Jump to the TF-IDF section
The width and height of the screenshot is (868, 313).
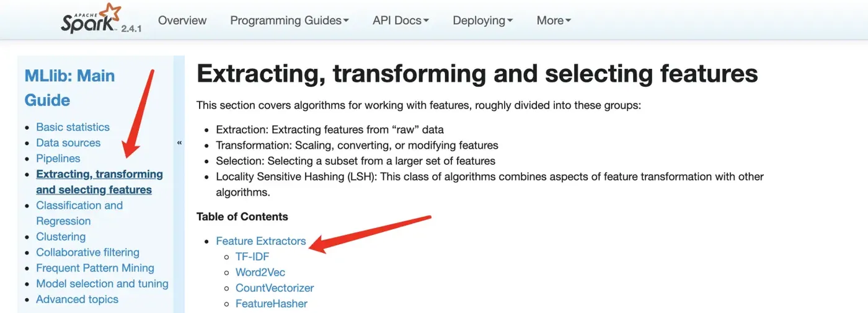point(252,257)
